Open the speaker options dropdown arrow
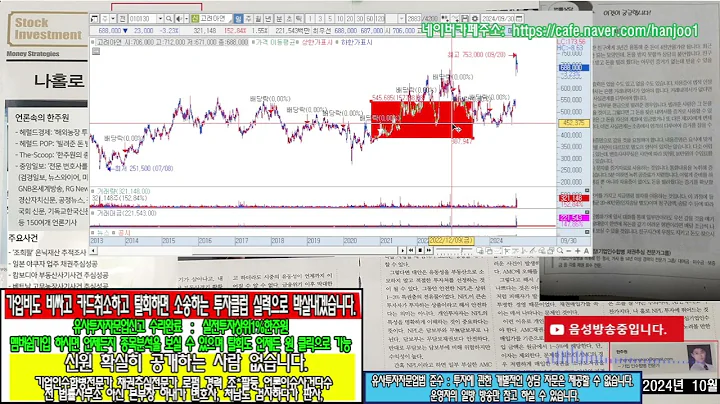The height and width of the screenshot is (404, 720). click(186, 18)
